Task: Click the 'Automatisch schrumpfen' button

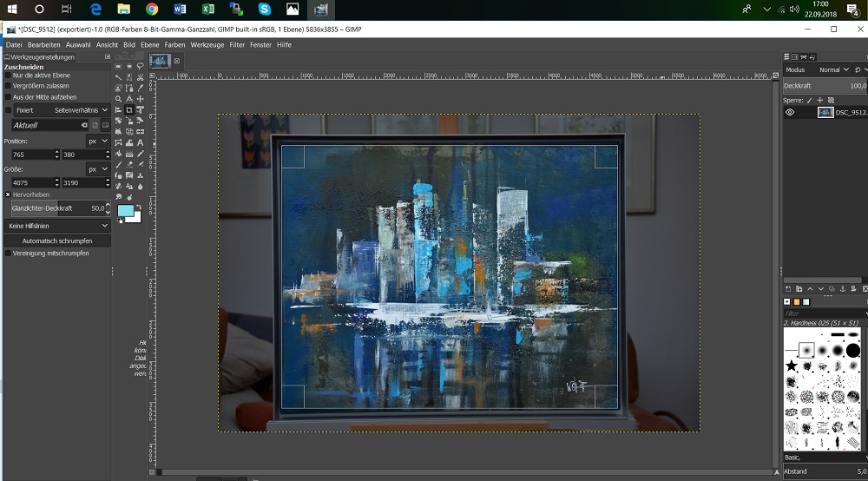Action: (56, 240)
